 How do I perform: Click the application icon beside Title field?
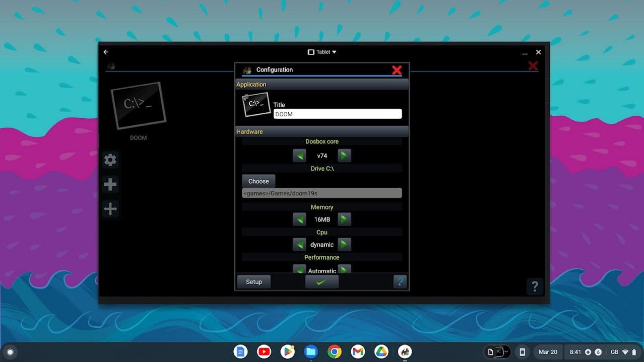click(x=256, y=104)
